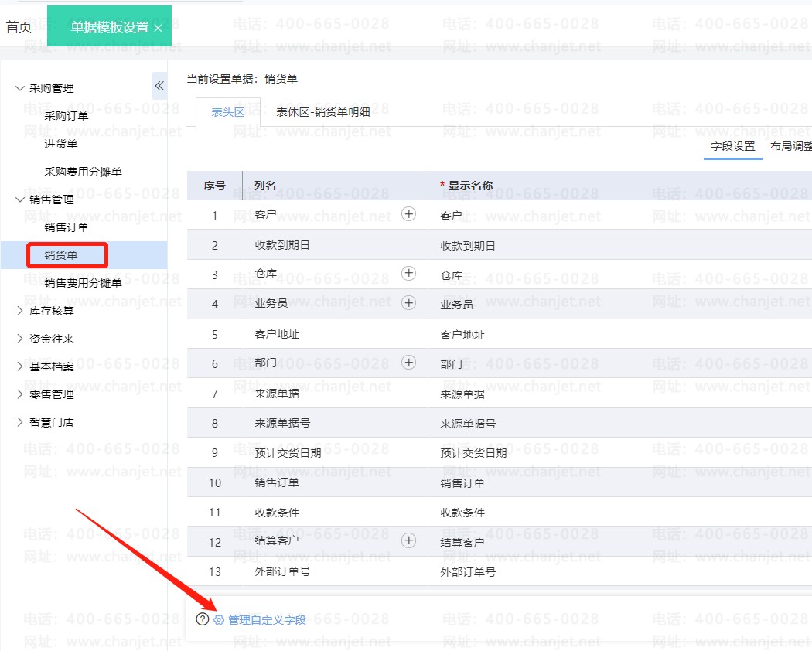
Task: Select column name 外部订单号 cell
Action: coord(282,572)
